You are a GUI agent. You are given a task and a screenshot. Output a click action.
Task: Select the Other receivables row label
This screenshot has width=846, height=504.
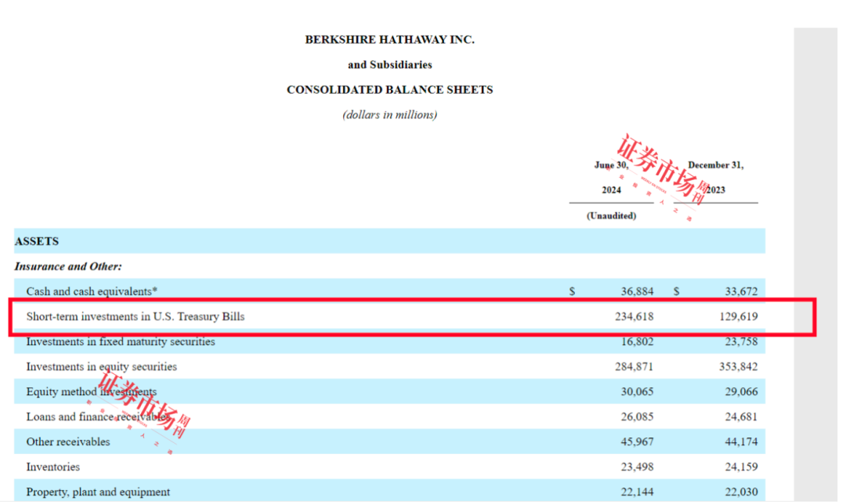click(x=68, y=442)
